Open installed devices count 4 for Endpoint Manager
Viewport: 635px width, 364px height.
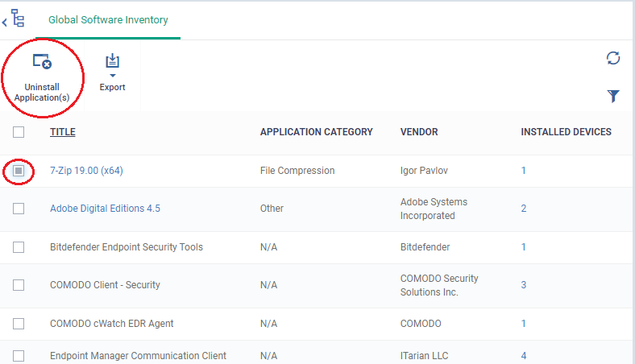tap(524, 356)
